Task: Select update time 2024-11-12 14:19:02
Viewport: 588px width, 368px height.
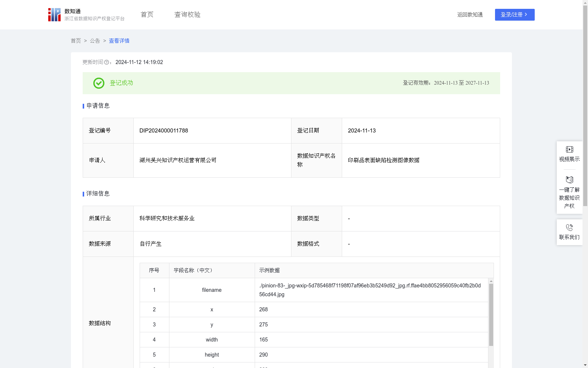Action: click(139, 63)
